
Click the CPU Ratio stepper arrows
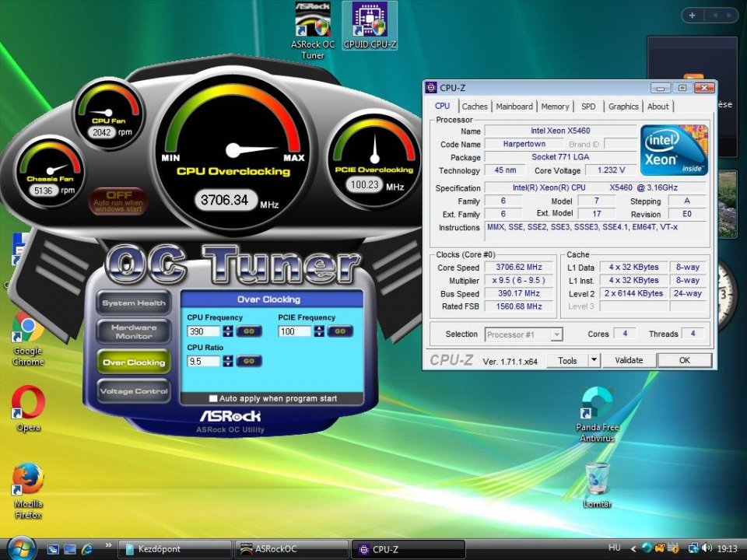pos(228,362)
